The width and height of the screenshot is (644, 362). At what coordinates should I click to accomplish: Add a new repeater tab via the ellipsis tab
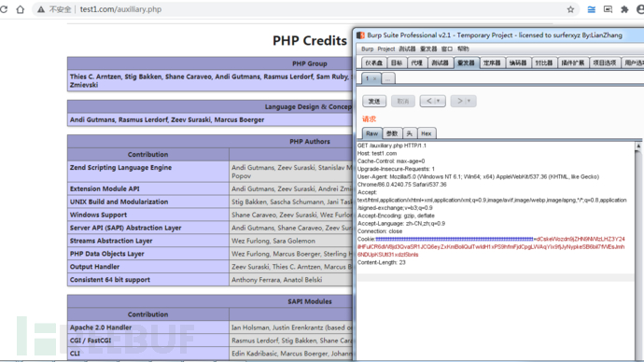point(387,78)
